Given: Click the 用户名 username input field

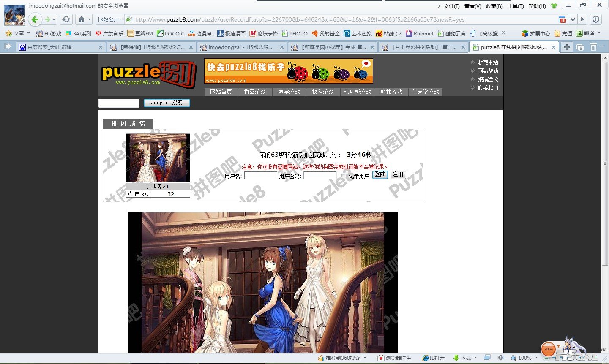Looking at the screenshot, I should pyautogui.click(x=260, y=176).
